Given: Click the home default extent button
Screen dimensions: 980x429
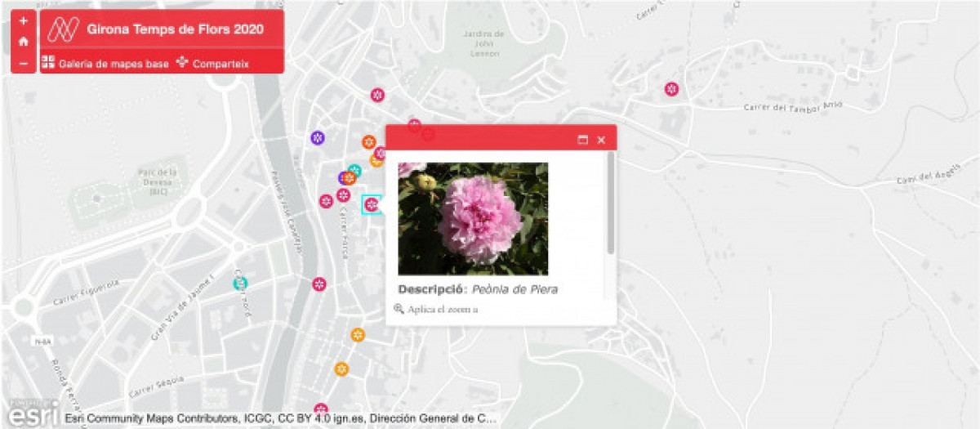Looking at the screenshot, I should coord(23,41).
